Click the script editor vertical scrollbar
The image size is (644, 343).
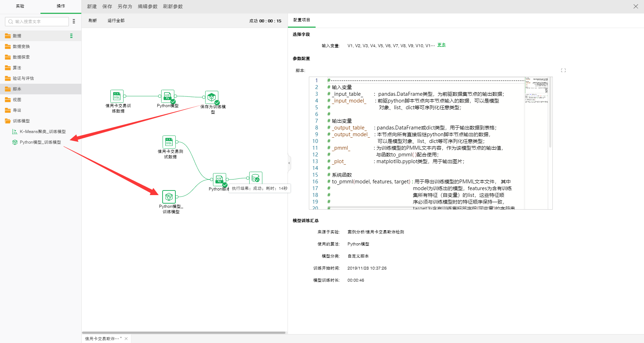point(550,112)
